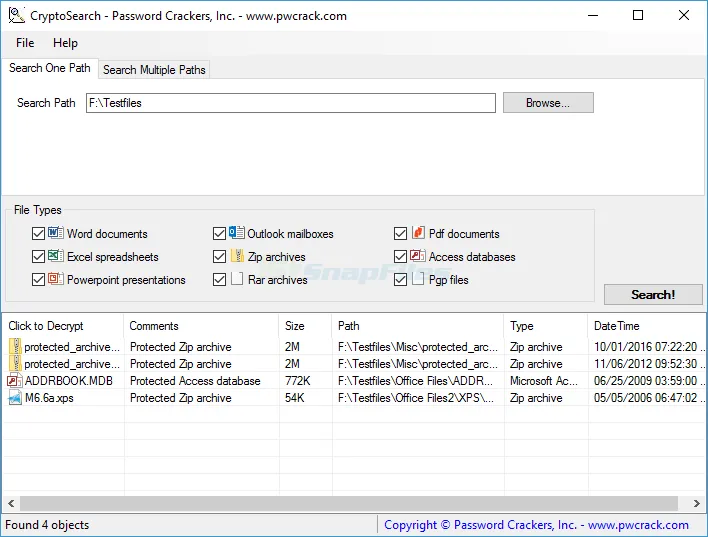Open the Help menu
Image resolution: width=708 pixels, height=537 pixels.
point(65,43)
